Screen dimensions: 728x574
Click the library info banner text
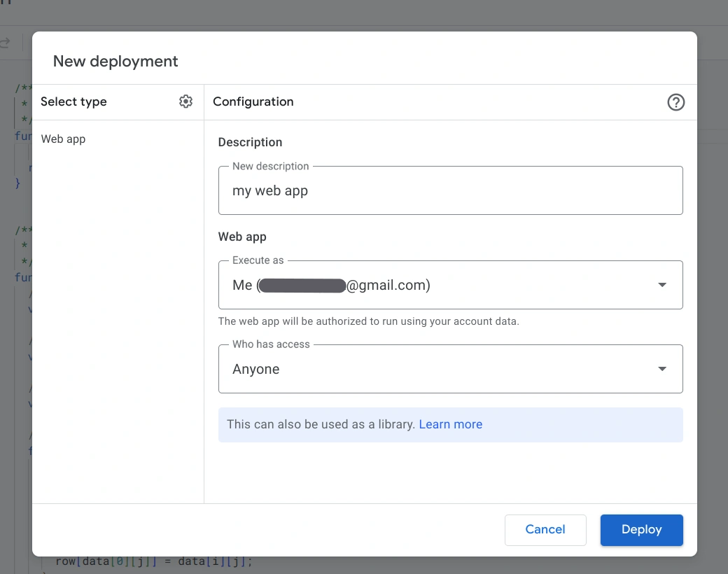click(x=321, y=424)
